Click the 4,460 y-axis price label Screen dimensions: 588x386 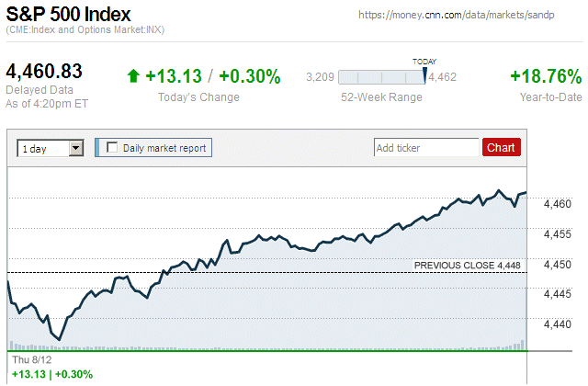click(x=558, y=204)
